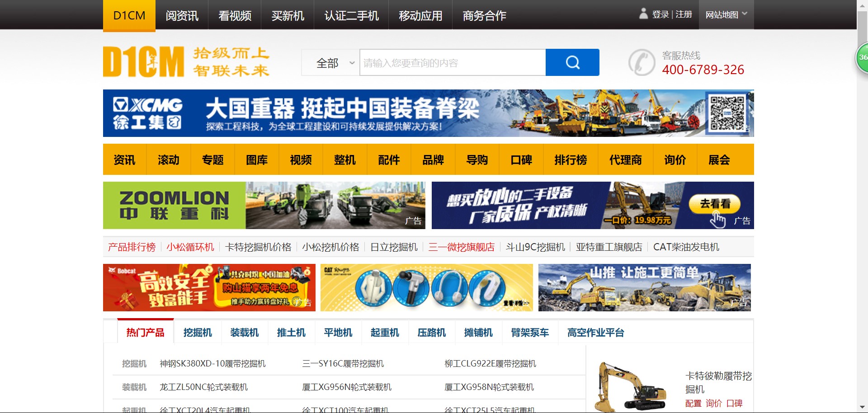This screenshot has height=413, width=868.
Task: Click the magnifier search button
Action: click(572, 62)
